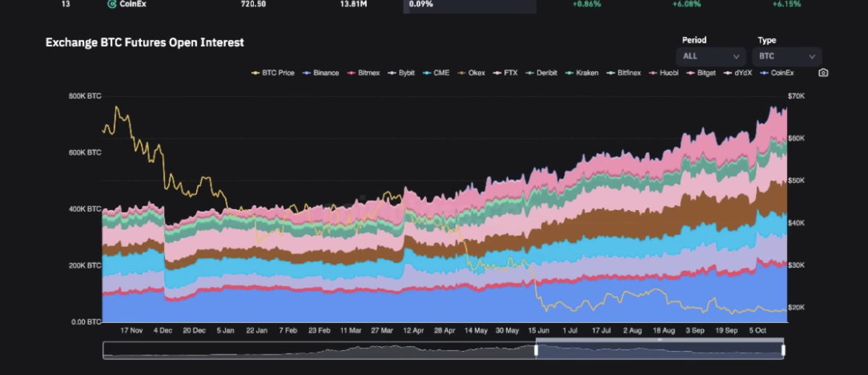The width and height of the screenshot is (868, 375).
Task: Click the camera snapshot icon
Action: point(823,73)
